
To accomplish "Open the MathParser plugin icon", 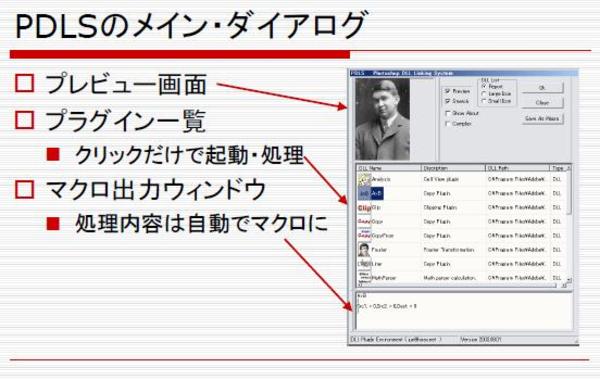I will pyautogui.click(x=364, y=277).
